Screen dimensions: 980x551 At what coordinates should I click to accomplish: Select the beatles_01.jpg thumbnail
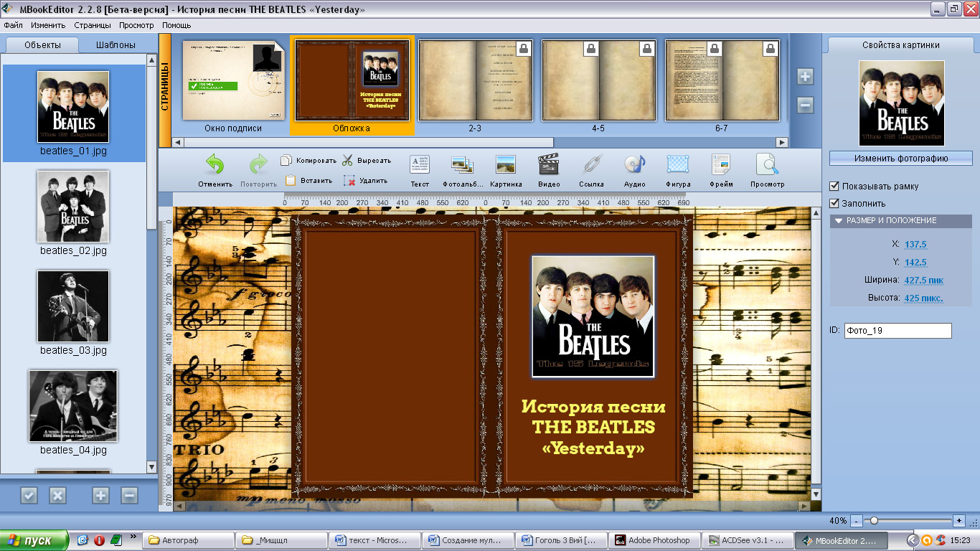tap(73, 107)
